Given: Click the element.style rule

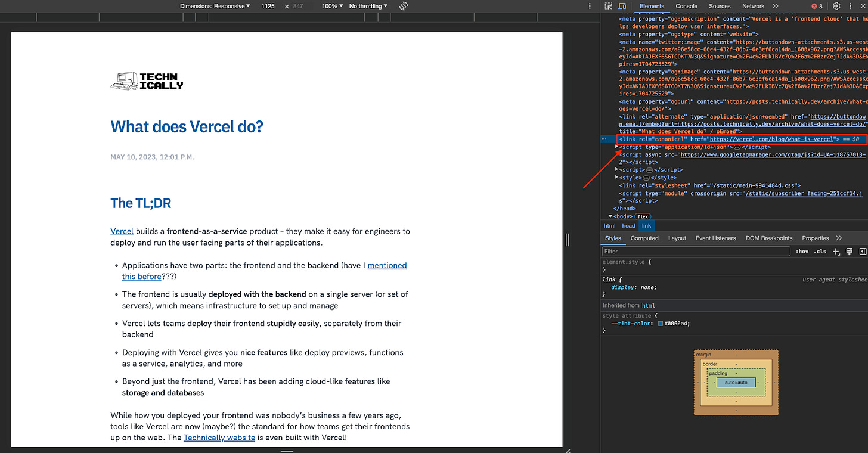Looking at the screenshot, I should [627, 262].
